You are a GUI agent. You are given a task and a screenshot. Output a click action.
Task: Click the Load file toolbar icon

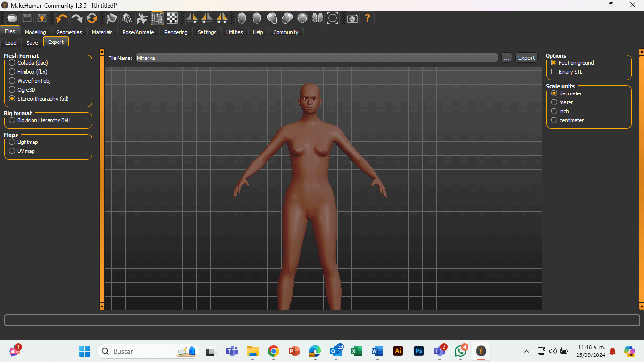click(12, 18)
